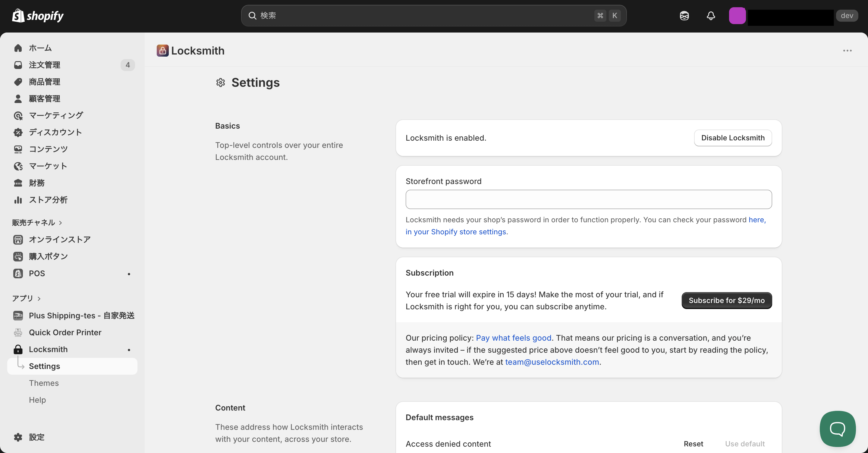This screenshot has height=453, width=868.
Task: Open the Locksmith Help subpage
Action: tap(37, 400)
